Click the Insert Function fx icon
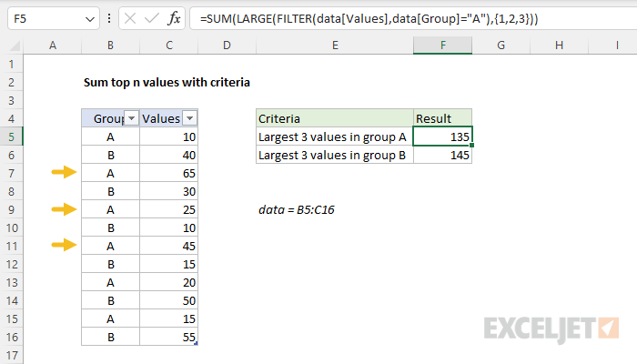637x364 pixels. (175, 19)
